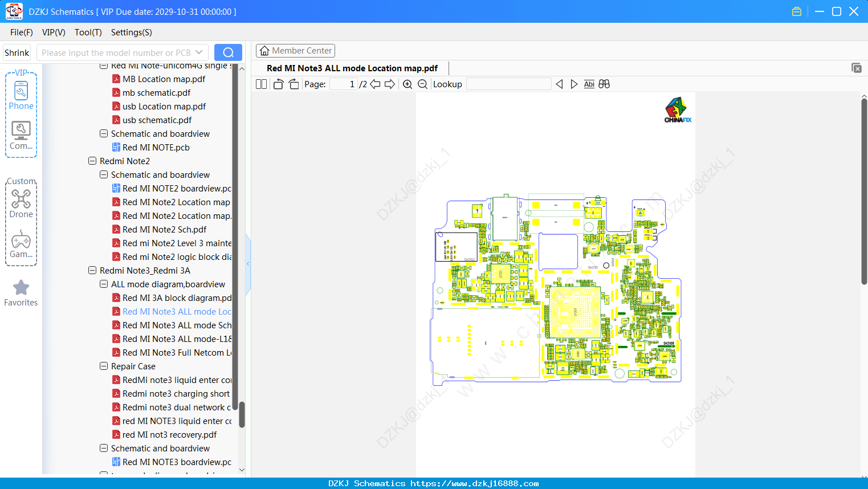The image size is (868, 489).
Task: Click the PDF viewer vertical scrollbar
Action: pyautogui.click(x=864, y=191)
